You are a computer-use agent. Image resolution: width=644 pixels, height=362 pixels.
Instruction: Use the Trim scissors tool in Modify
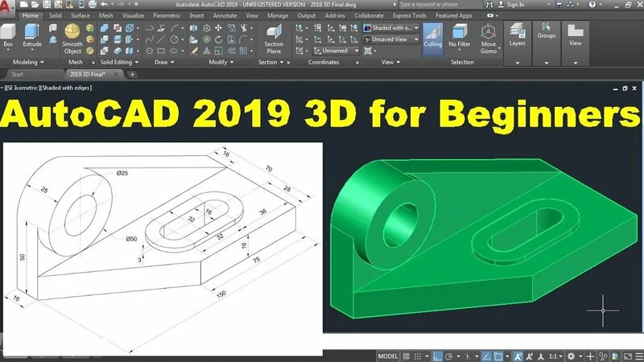[244, 28]
